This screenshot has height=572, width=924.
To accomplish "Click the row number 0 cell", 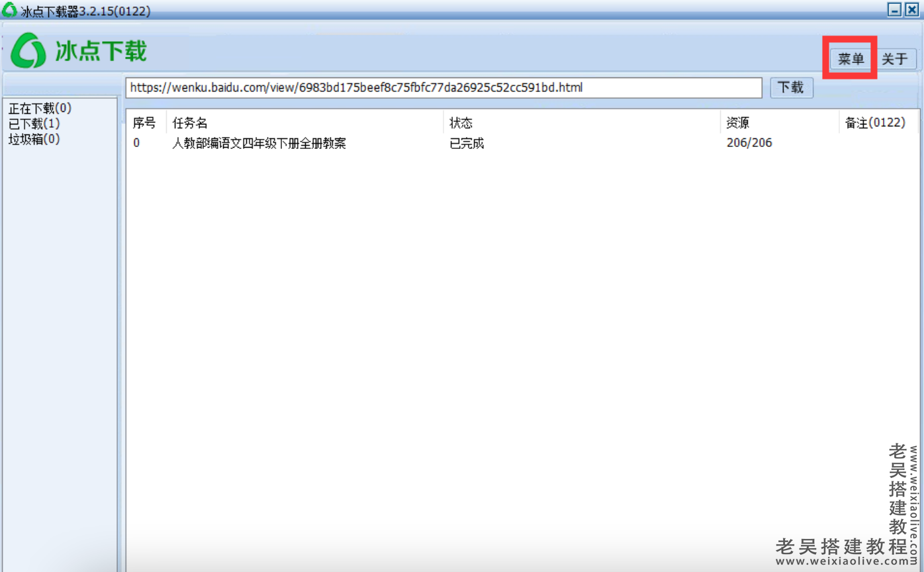I will tap(136, 143).
